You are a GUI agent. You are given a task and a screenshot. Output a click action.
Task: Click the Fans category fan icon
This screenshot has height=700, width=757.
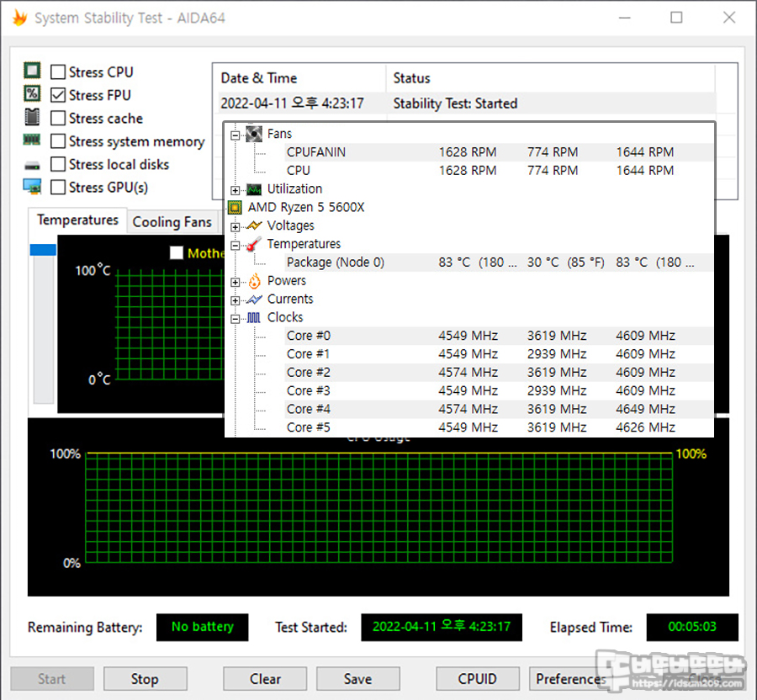[254, 134]
